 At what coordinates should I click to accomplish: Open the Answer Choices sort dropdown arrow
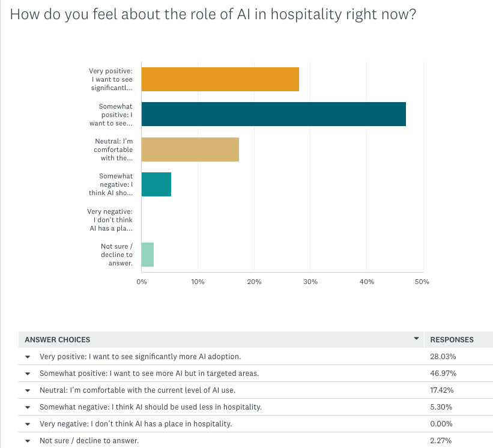[x=416, y=339]
